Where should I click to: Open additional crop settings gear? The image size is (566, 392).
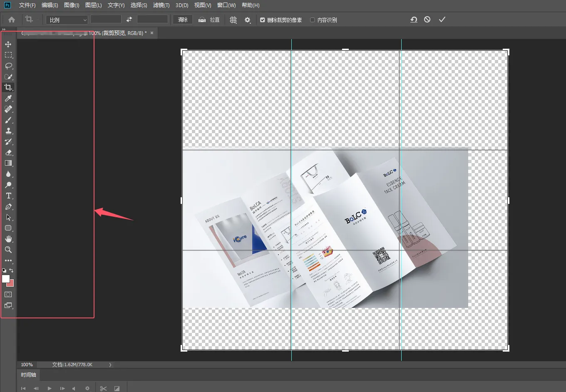point(248,20)
